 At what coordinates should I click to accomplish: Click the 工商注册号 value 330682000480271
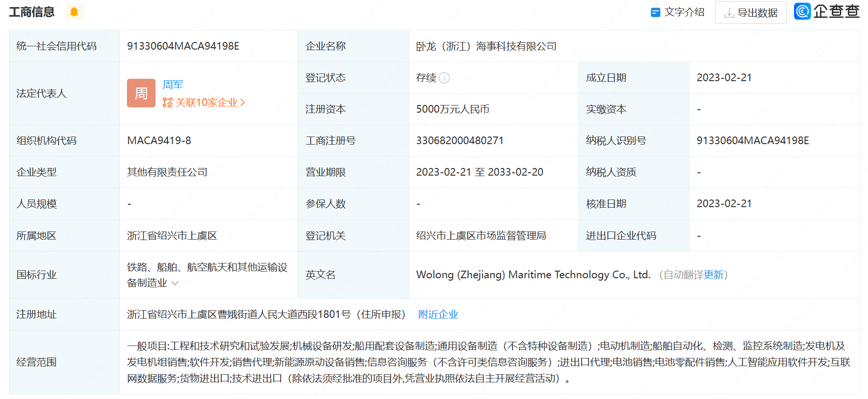coord(459,141)
